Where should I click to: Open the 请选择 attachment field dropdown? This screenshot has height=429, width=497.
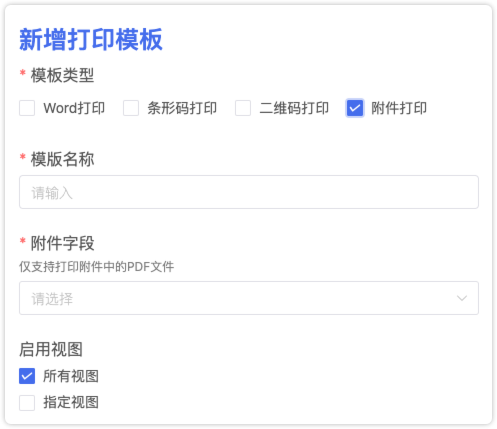tap(249, 298)
